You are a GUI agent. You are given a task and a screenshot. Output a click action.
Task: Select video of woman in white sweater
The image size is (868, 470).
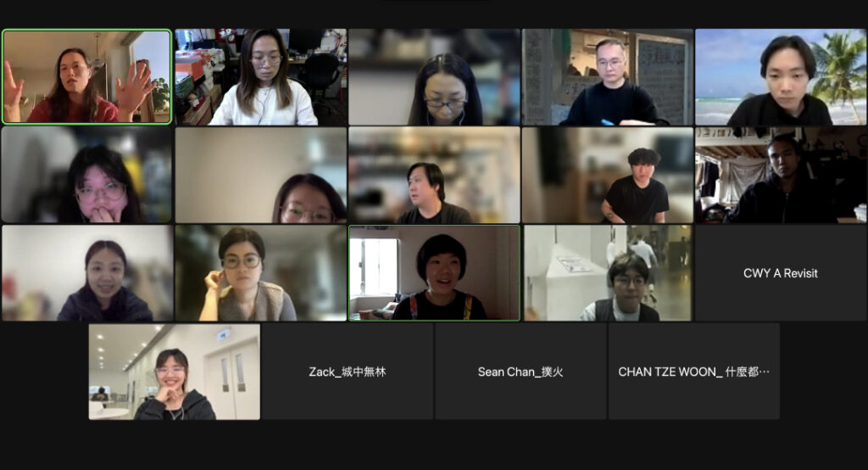pyautogui.click(x=261, y=77)
